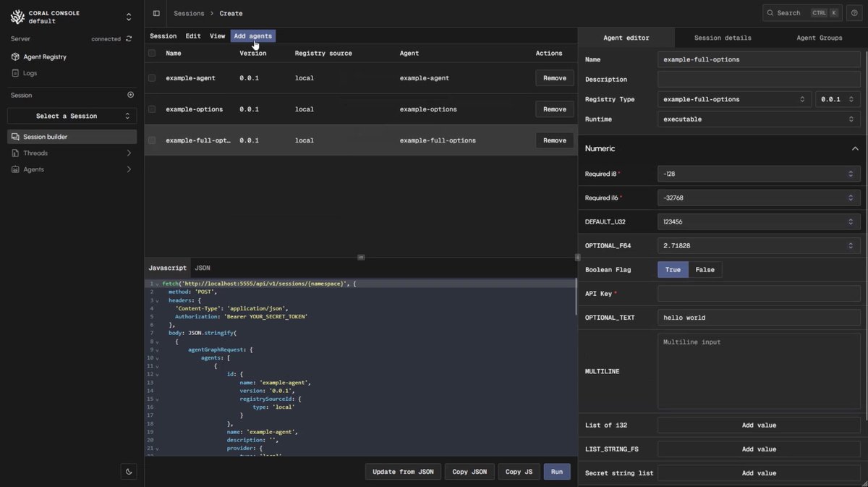Viewport: 868px width, 487px height.
Task: Click the Search box
Action: 802,13
